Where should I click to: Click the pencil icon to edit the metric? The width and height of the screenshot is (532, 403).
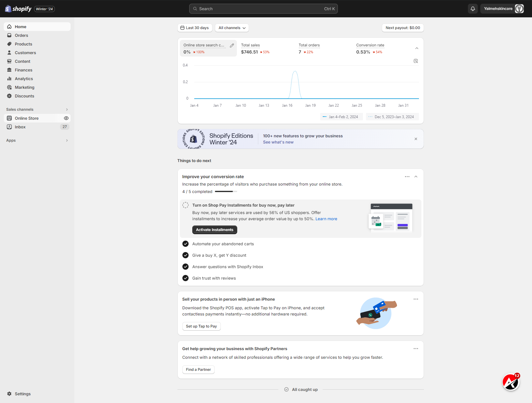click(232, 45)
